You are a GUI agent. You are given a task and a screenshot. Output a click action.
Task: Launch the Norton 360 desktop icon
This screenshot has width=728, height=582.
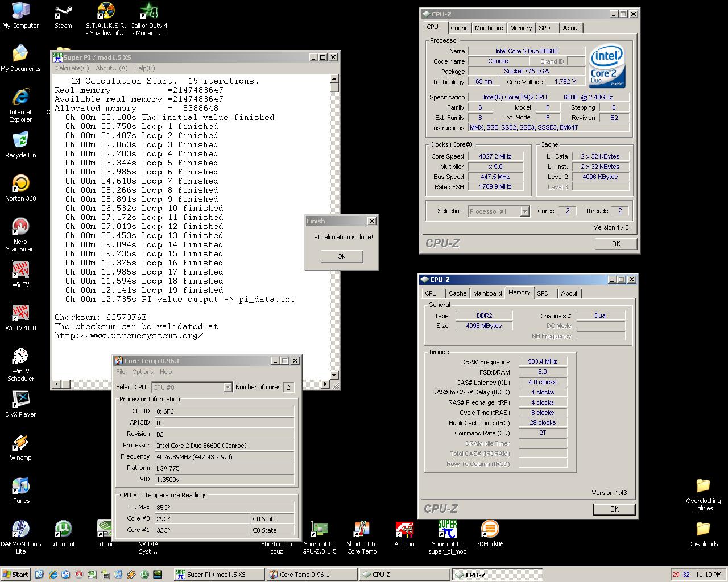pos(20,188)
